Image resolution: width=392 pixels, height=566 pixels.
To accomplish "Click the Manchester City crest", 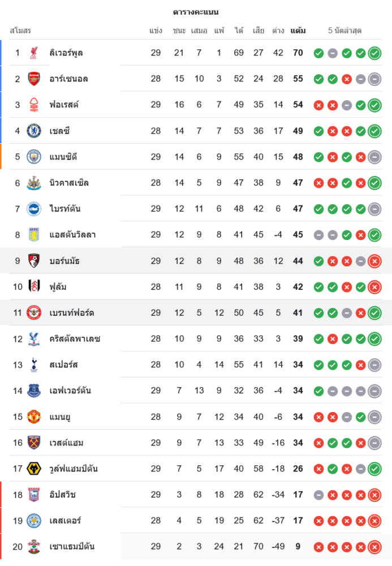I will [34, 157].
